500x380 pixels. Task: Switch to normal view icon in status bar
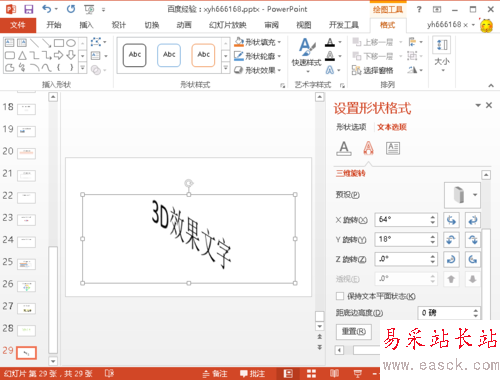(288, 373)
